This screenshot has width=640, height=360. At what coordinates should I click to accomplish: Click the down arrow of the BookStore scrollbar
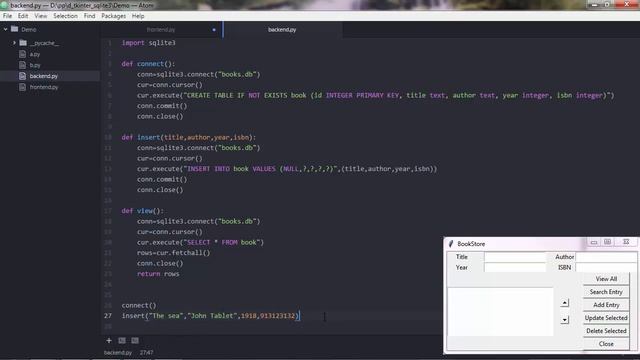tap(564, 320)
